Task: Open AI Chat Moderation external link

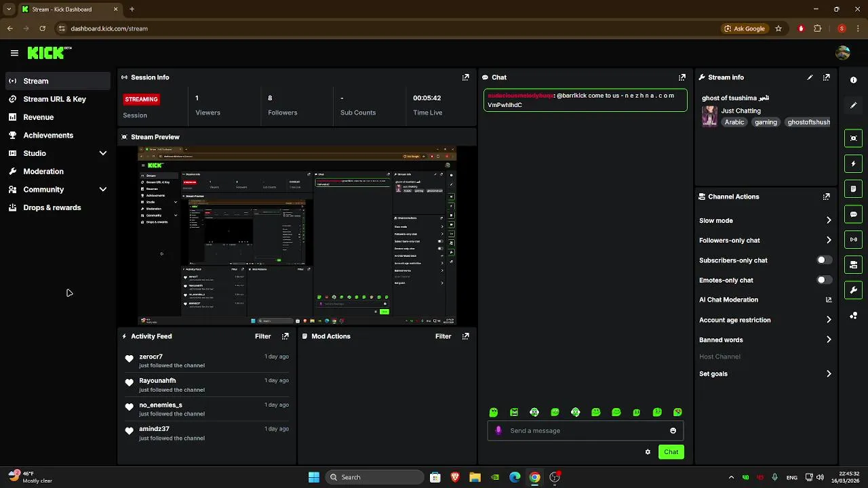Action: point(829,300)
